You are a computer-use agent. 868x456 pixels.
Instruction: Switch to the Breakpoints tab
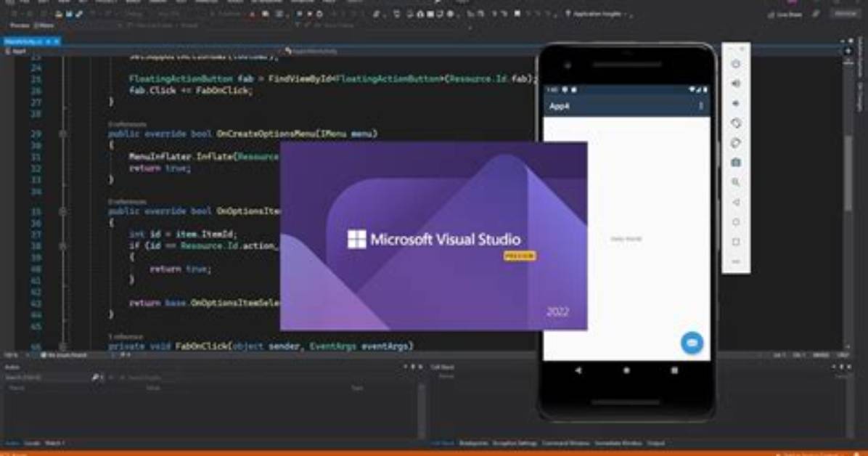tap(474, 443)
